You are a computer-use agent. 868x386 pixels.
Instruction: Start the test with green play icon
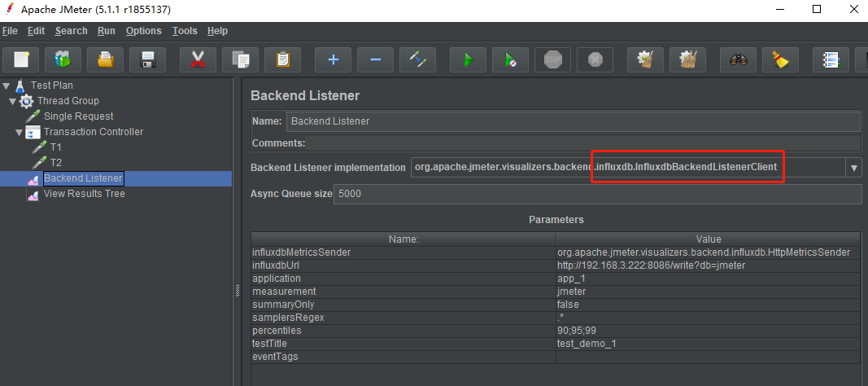468,59
